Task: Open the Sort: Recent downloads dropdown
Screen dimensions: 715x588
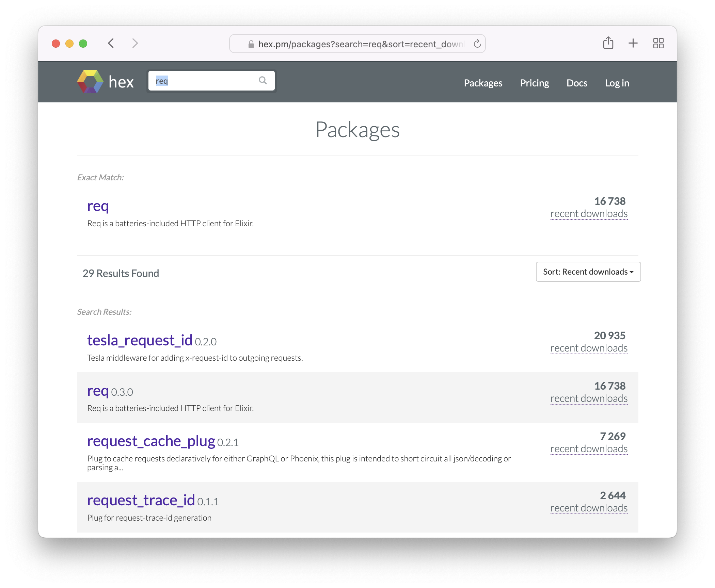Action: click(x=588, y=272)
